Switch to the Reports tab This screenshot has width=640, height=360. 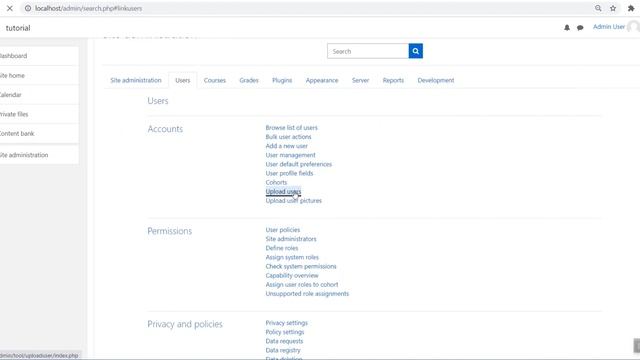(x=393, y=80)
